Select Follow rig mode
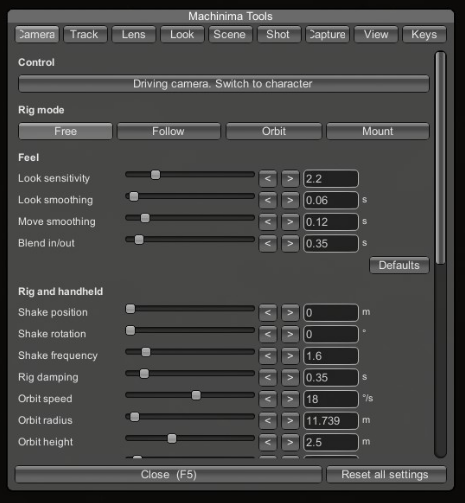The width and height of the screenshot is (465, 503). click(x=169, y=131)
